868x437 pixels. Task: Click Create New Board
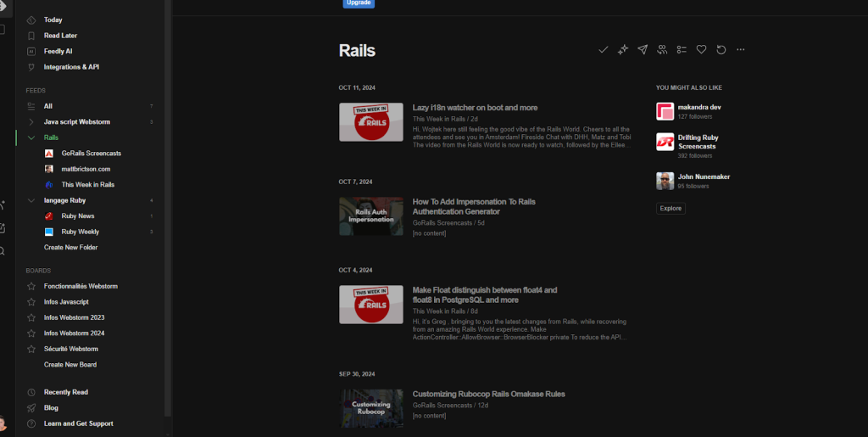pyautogui.click(x=70, y=365)
